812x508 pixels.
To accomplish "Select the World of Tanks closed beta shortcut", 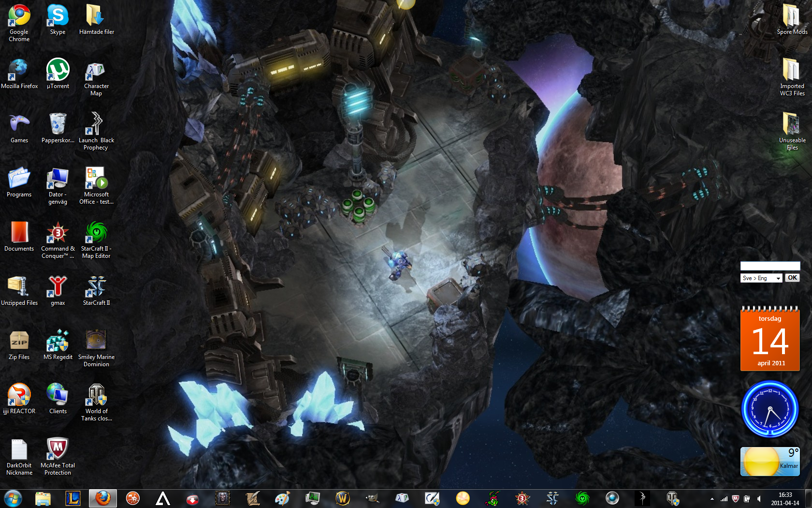I will click(x=96, y=403).
